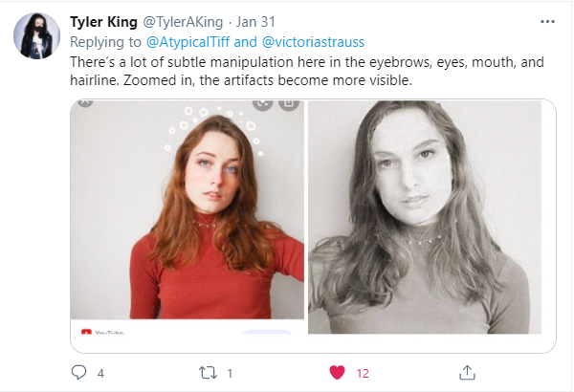Click the retweet arrows icon
The width and height of the screenshot is (574, 392).
(x=208, y=371)
